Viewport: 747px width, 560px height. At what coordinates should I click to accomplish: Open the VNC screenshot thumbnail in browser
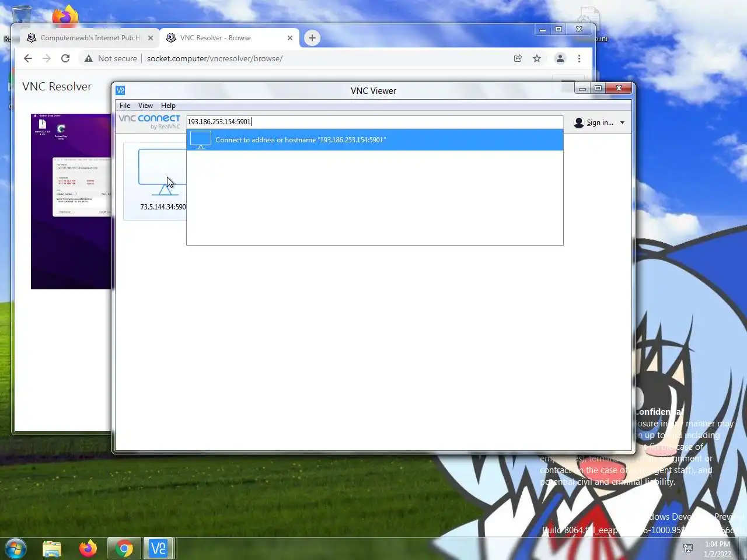tap(71, 201)
